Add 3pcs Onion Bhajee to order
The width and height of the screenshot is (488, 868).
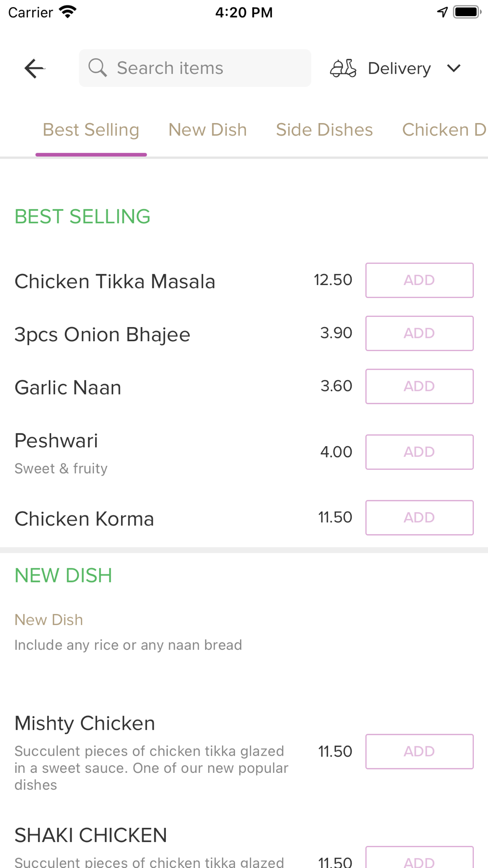(420, 333)
